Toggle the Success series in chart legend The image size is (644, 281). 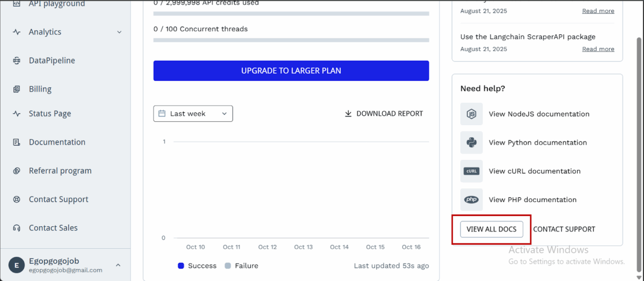click(197, 266)
